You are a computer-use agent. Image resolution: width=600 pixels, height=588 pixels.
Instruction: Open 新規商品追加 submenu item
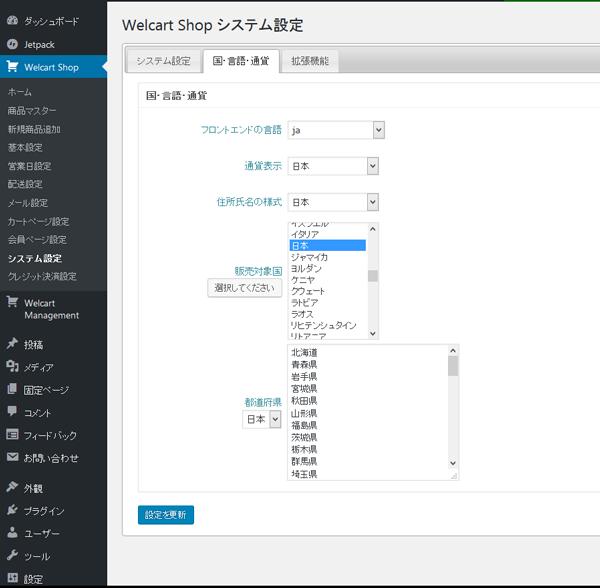[34, 129]
